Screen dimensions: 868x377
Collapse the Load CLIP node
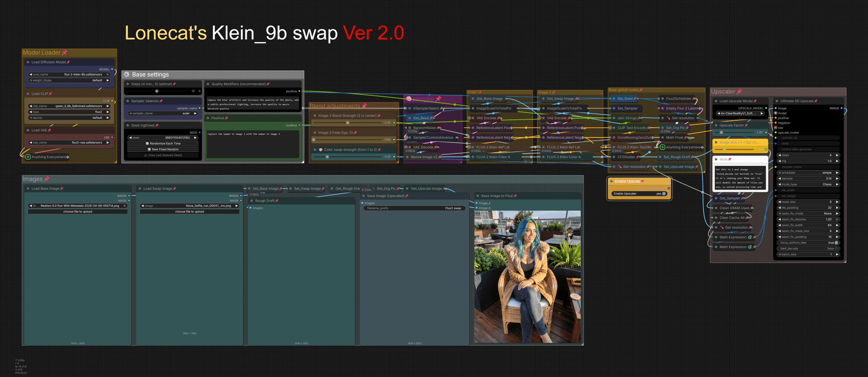(x=28, y=94)
